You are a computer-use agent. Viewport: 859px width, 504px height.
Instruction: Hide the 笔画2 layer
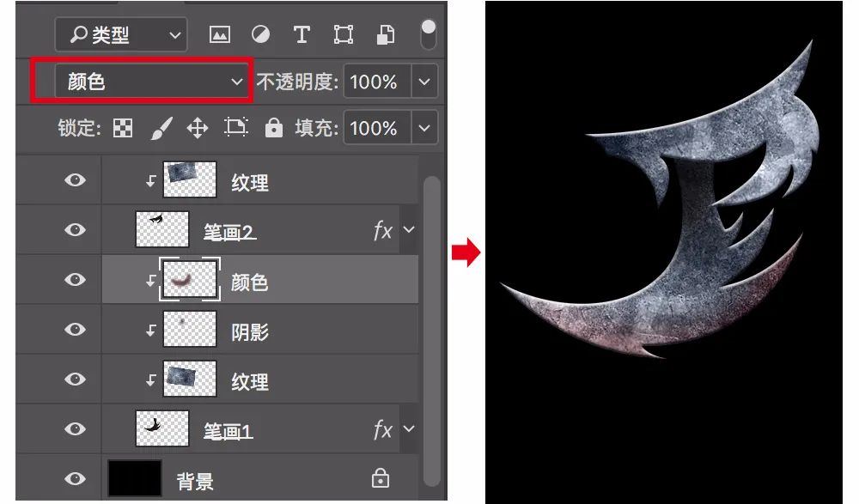pos(76,230)
